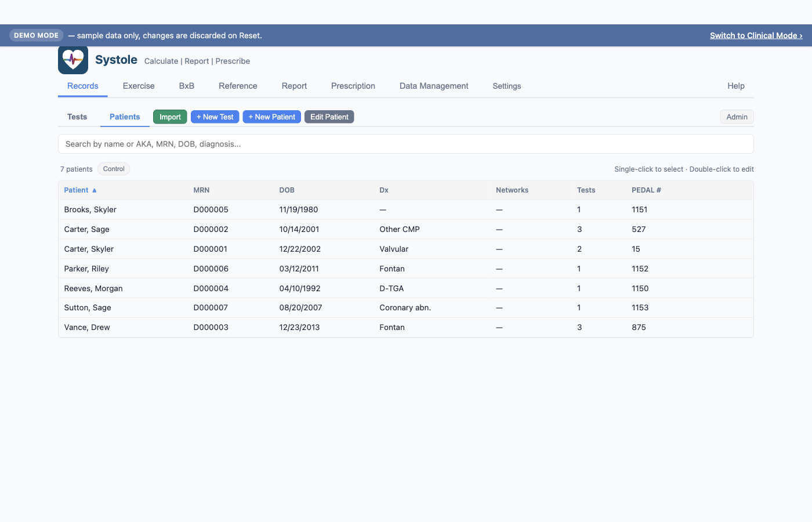This screenshot has height=522, width=812.
Task: Open the Records tab
Action: [83, 86]
